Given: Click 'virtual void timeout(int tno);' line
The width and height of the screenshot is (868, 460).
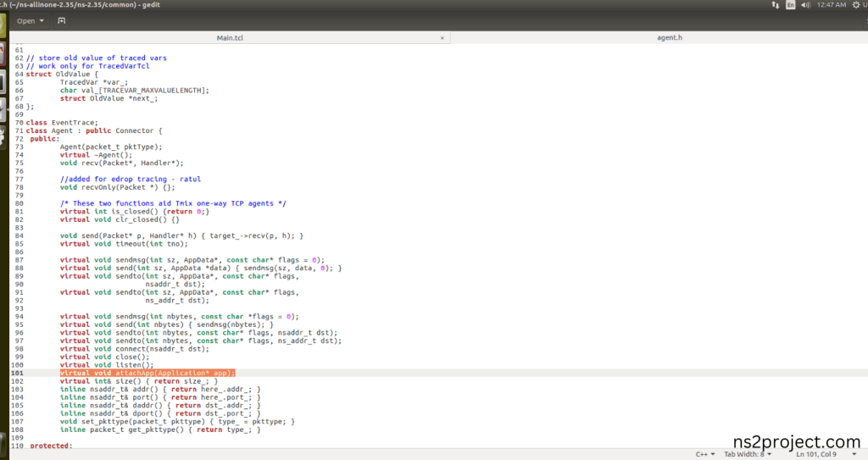Looking at the screenshot, I should click(124, 244).
